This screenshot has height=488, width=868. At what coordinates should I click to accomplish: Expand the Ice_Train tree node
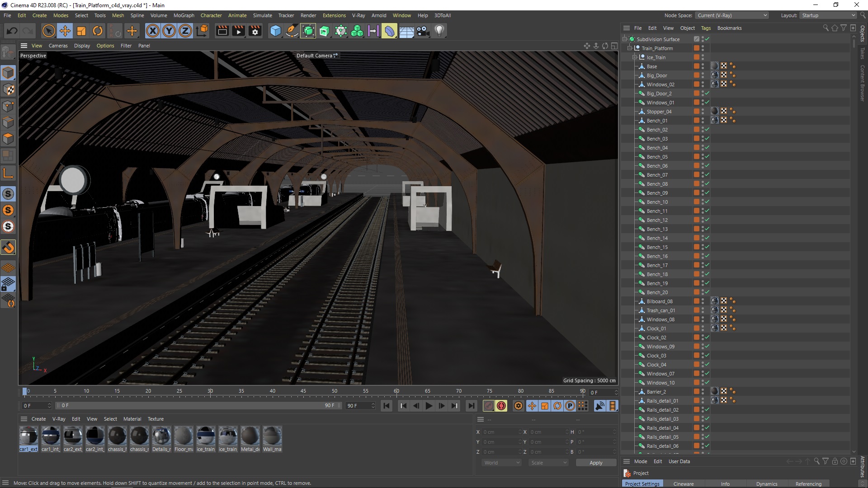coord(635,57)
